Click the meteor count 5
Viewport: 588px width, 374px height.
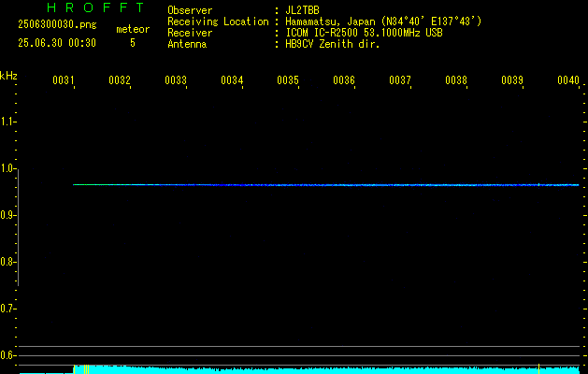tap(133, 43)
